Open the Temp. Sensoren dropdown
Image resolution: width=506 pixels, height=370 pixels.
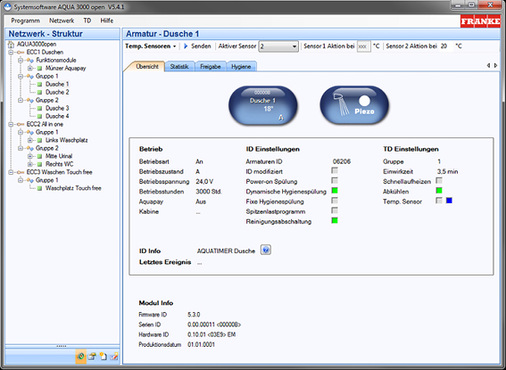151,46
